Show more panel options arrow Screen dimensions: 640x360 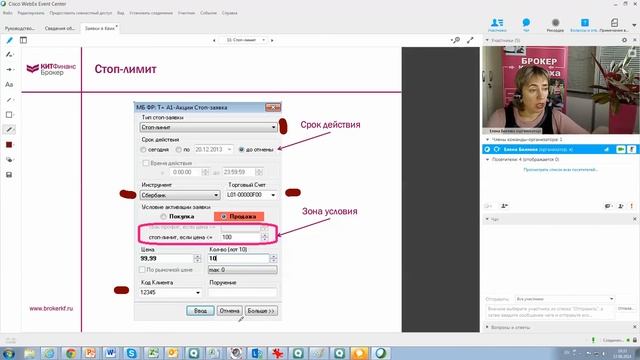(634, 25)
